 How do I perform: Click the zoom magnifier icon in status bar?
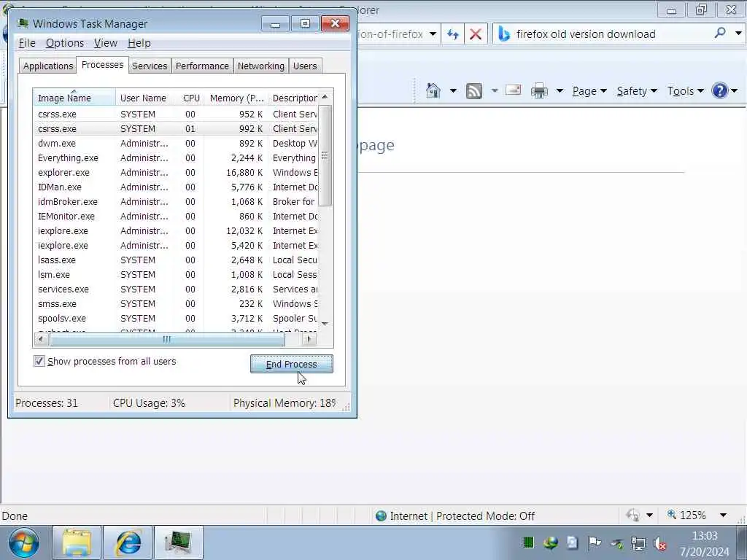point(671,515)
